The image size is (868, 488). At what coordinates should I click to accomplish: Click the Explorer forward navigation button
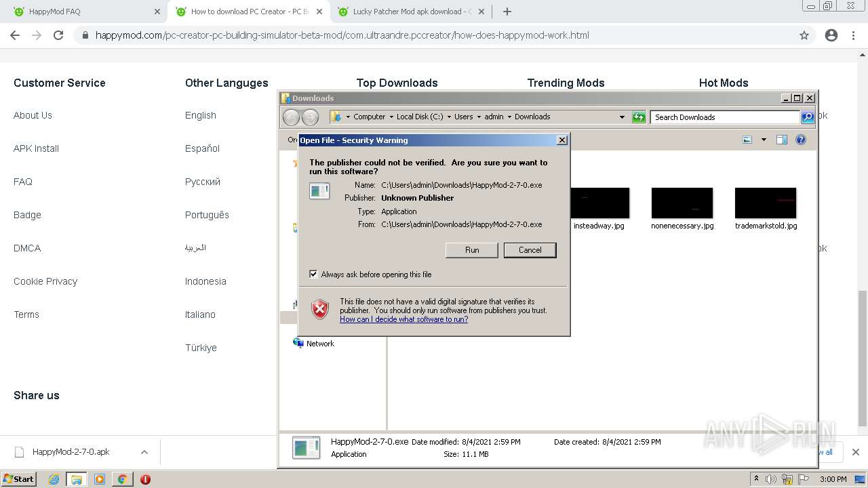[310, 117]
